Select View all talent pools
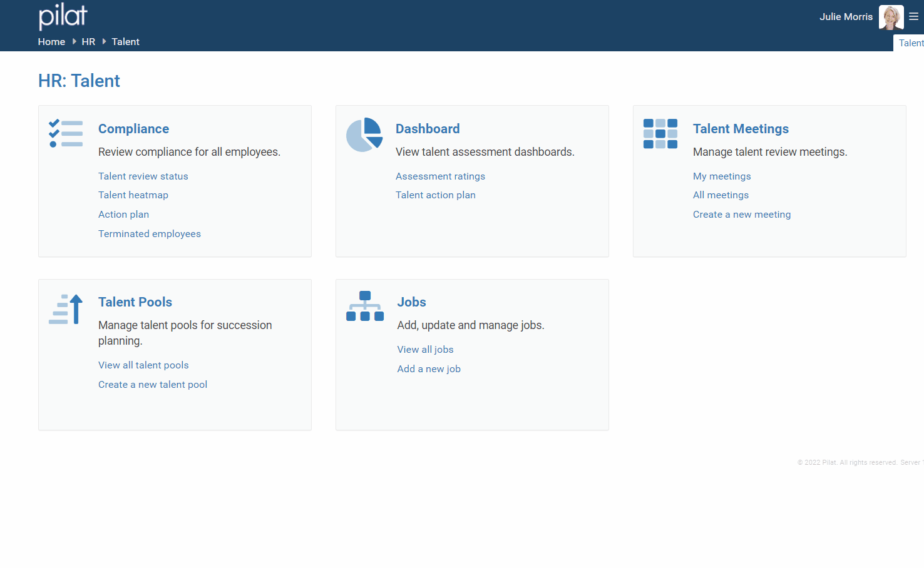 pyautogui.click(x=143, y=365)
